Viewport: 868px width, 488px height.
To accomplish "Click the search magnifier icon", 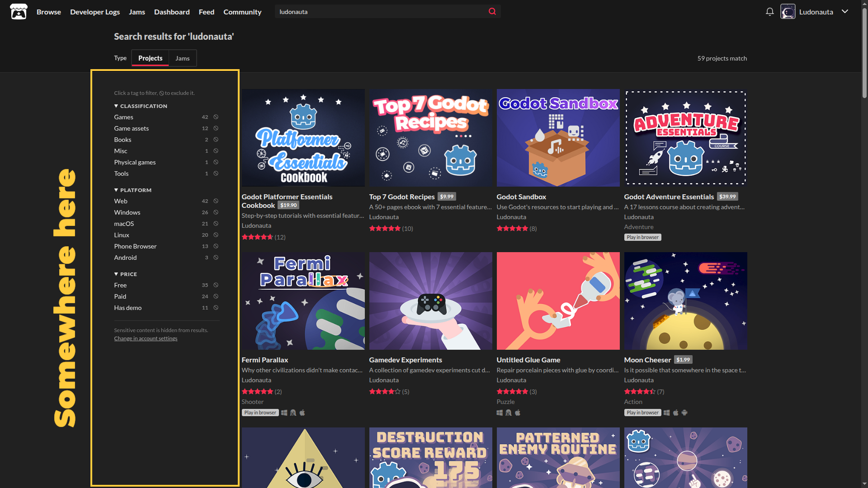I will pos(492,12).
